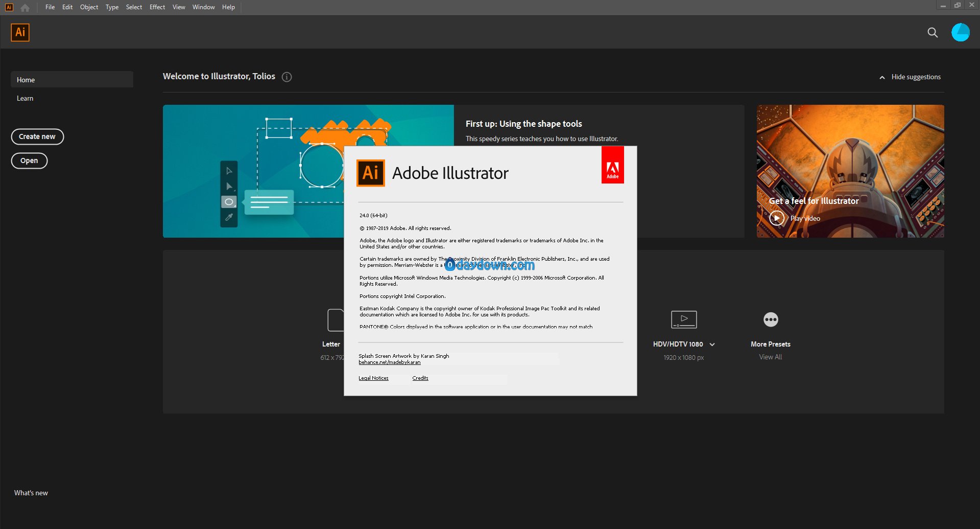Click the home icon in the top bar
Screen dimensions: 980x529
coord(25,8)
